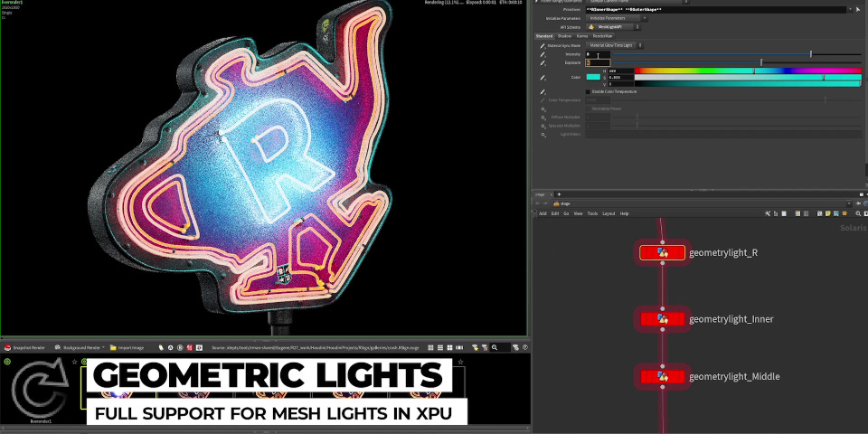Click the Exposure value input field

(598, 62)
